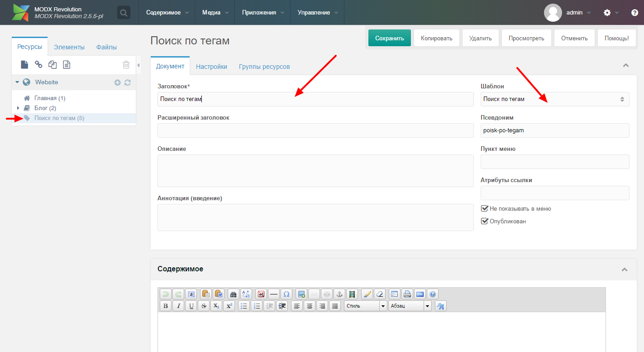Open the help question mark icon in header
The height and width of the screenshot is (352, 644).
click(x=634, y=13)
